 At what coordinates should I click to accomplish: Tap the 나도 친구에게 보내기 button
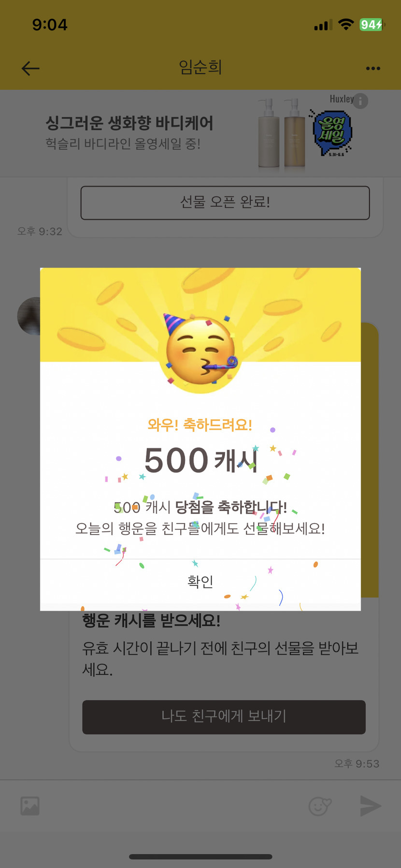click(224, 717)
